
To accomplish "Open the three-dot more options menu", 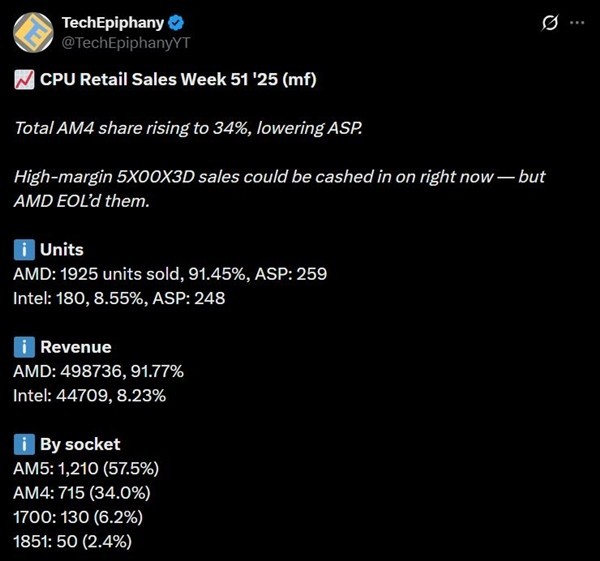I will (575, 23).
